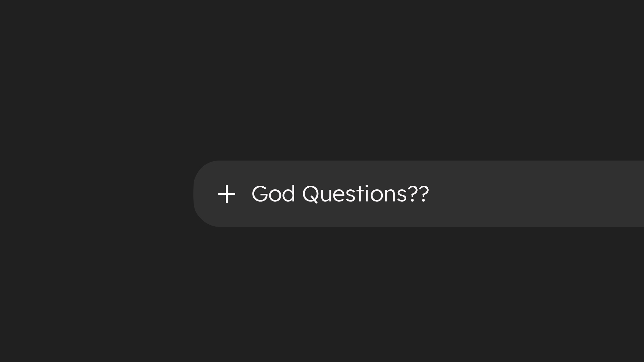Focus the God Questions?? input field

click(x=340, y=194)
